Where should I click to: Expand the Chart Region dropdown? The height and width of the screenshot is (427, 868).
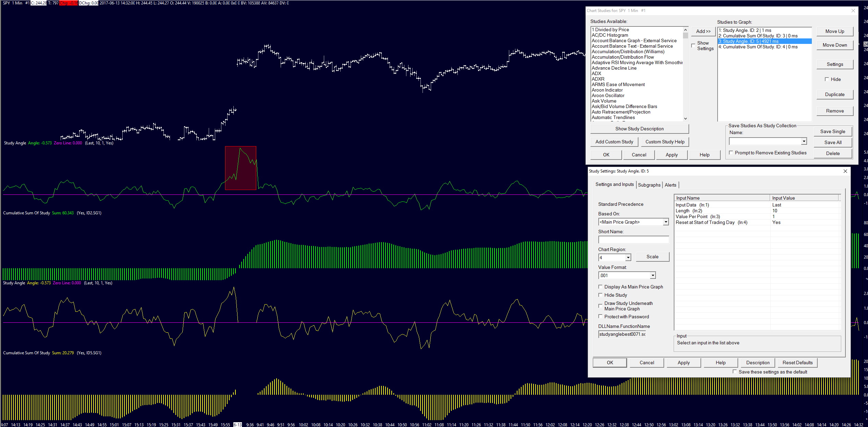click(x=628, y=258)
